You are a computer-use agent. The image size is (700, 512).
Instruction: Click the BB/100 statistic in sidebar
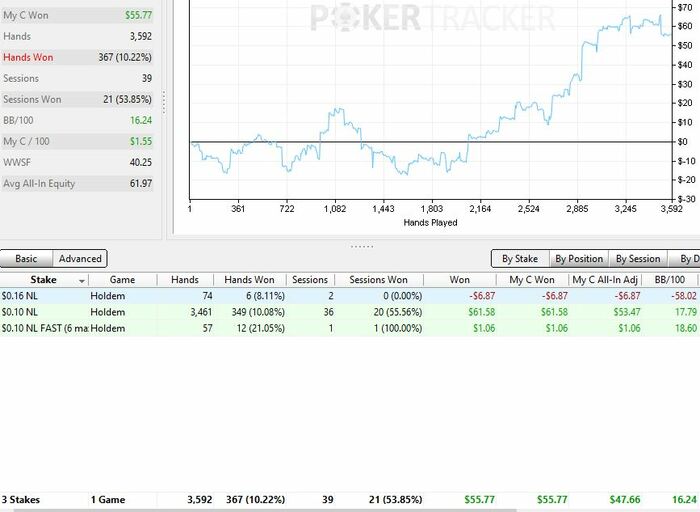click(77, 120)
